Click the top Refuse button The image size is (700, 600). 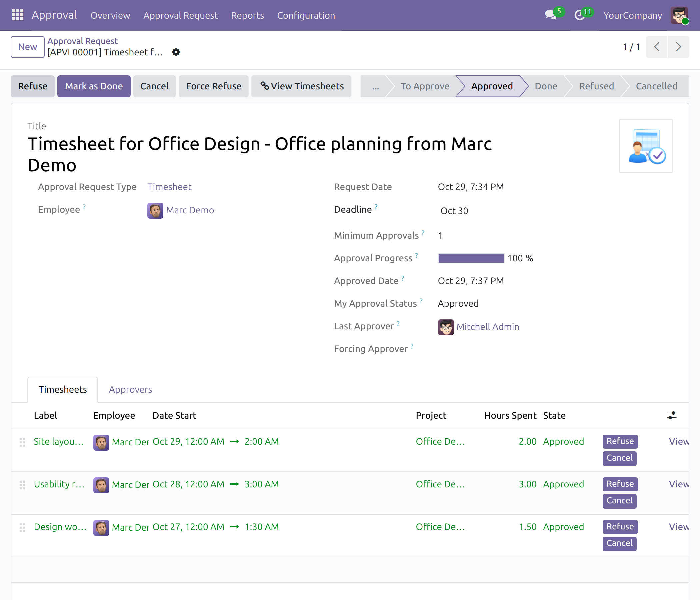point(32,86)
